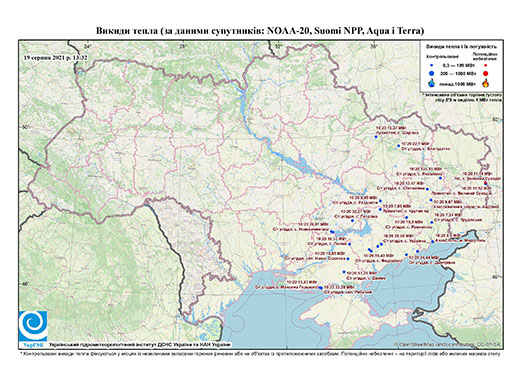
Task: Click the blue marker labeled 32.27 MW
Action: pos(352,220)
